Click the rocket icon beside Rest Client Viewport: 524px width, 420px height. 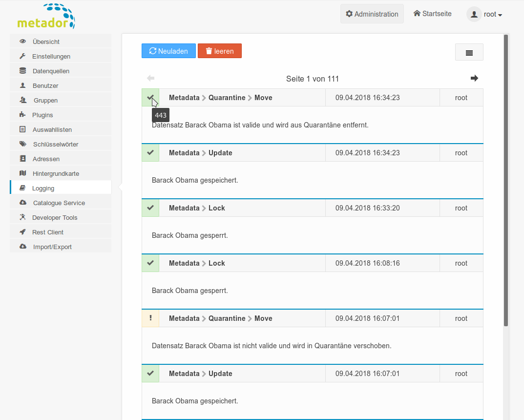[22, 232]
